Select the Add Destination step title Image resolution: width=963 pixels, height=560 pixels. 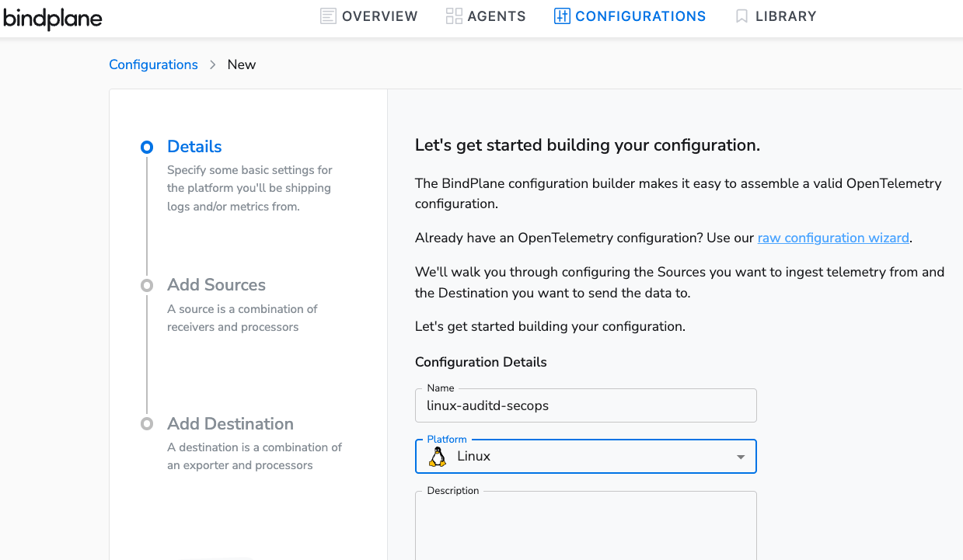[230, 424]
